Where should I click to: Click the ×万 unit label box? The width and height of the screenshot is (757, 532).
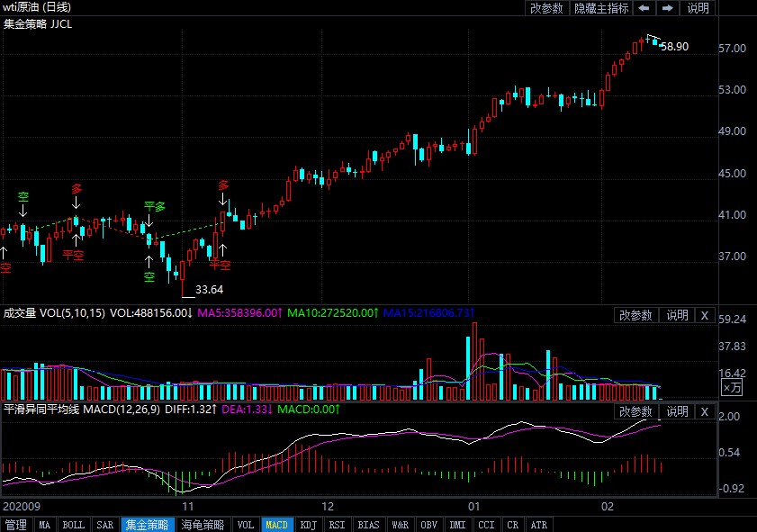tap(733, 387)
